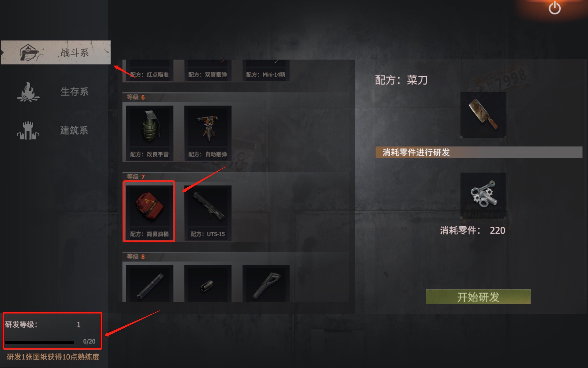Click the campfire icon for survival
588x368 pixels.
28,91
